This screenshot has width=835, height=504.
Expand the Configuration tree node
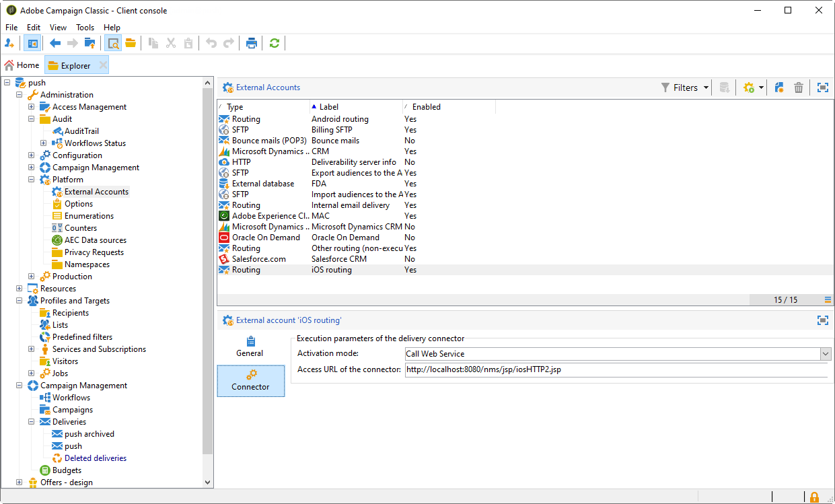(32, 155)
